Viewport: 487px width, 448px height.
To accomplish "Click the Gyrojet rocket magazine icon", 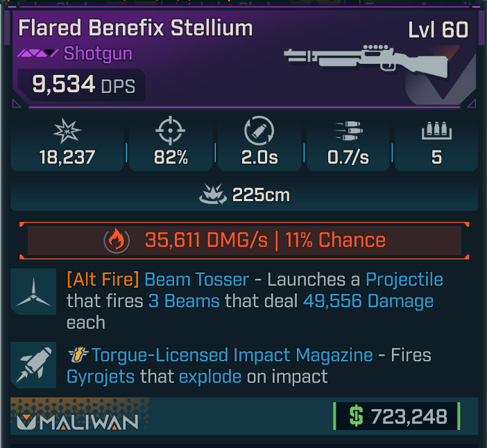I will click(33, 365).
